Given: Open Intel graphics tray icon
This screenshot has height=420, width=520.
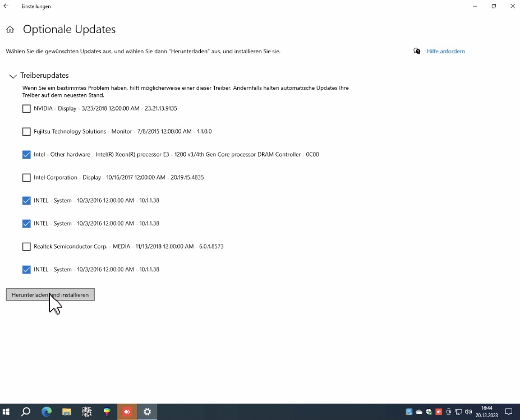Looking at the screenshot, I should click(409, 412).
